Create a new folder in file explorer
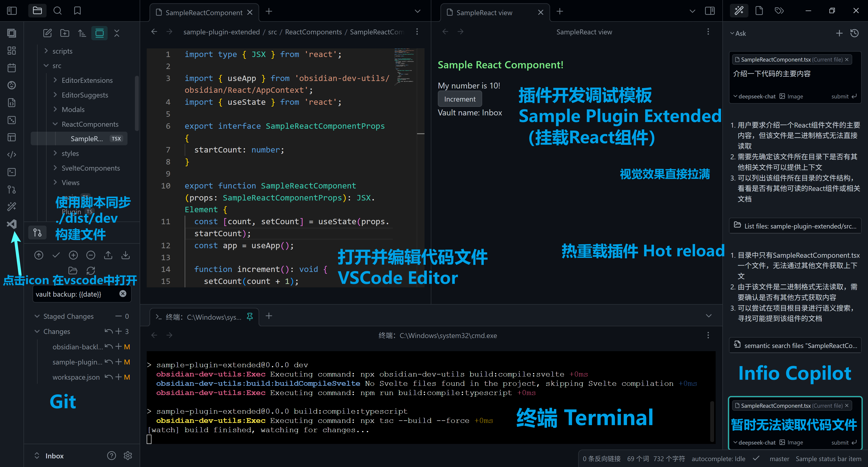868x467 pixels. 65,33
